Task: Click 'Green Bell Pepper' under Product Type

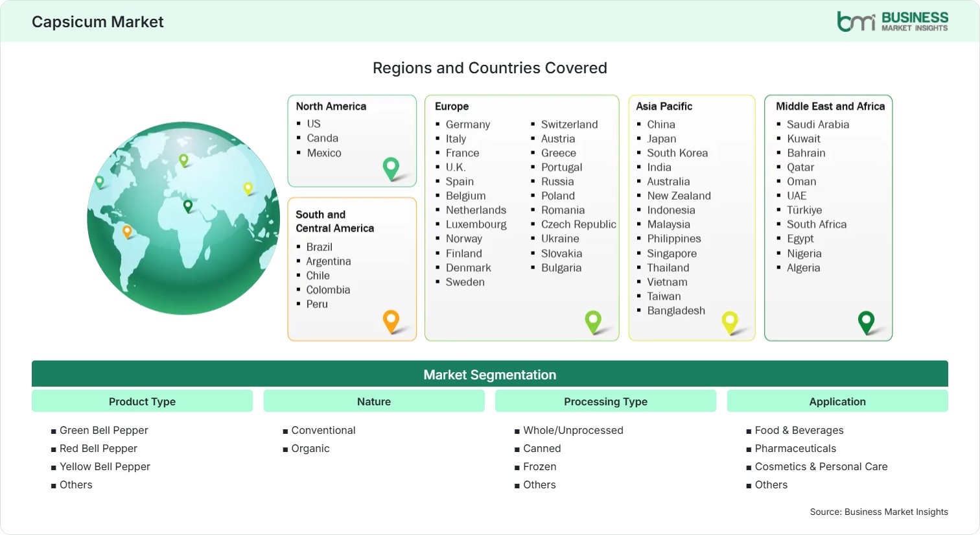Action: (x=104, y=430)
